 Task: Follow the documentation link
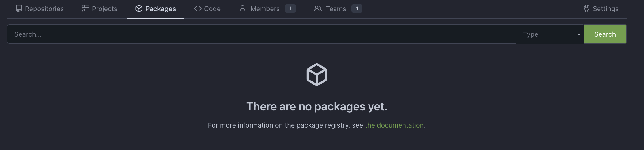tap(394, 125)
